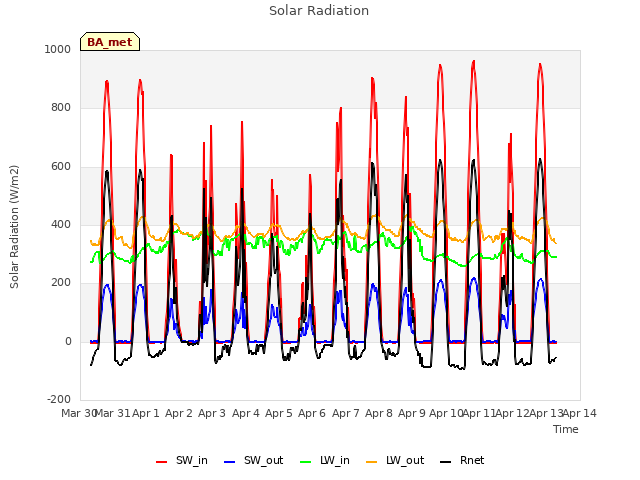Click the -200 y-axis tick label

point(59,399)
